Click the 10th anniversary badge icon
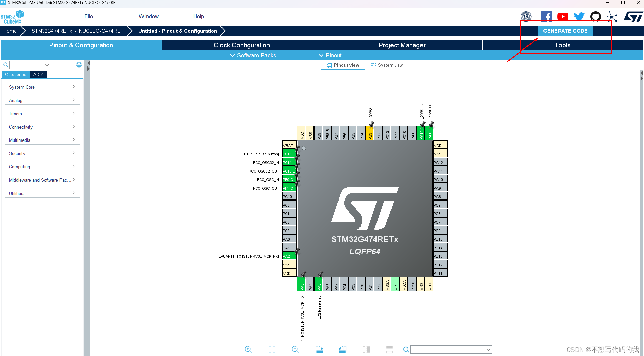The height and width of the screenshot is (356, 644). 526,16
